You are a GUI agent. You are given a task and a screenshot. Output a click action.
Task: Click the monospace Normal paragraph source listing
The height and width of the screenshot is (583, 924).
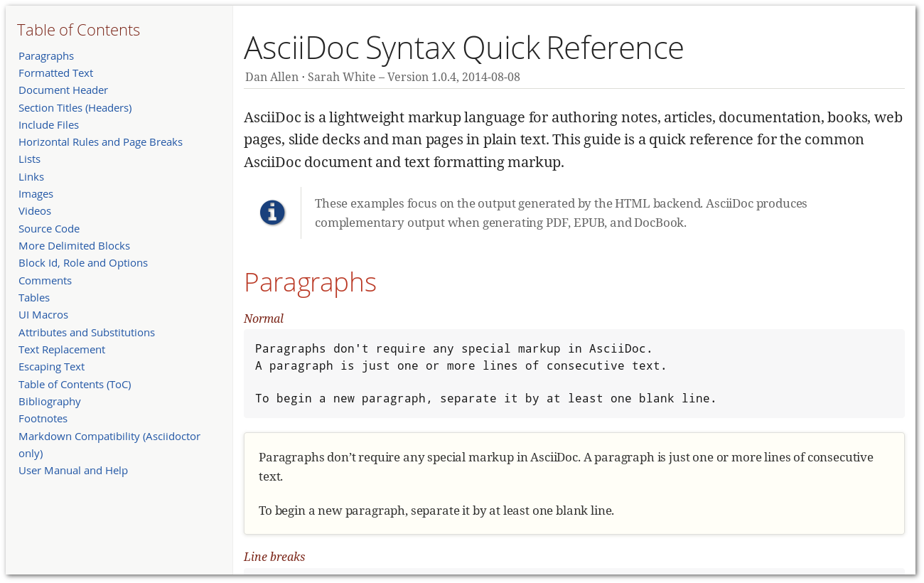click(x=574, y=373)
